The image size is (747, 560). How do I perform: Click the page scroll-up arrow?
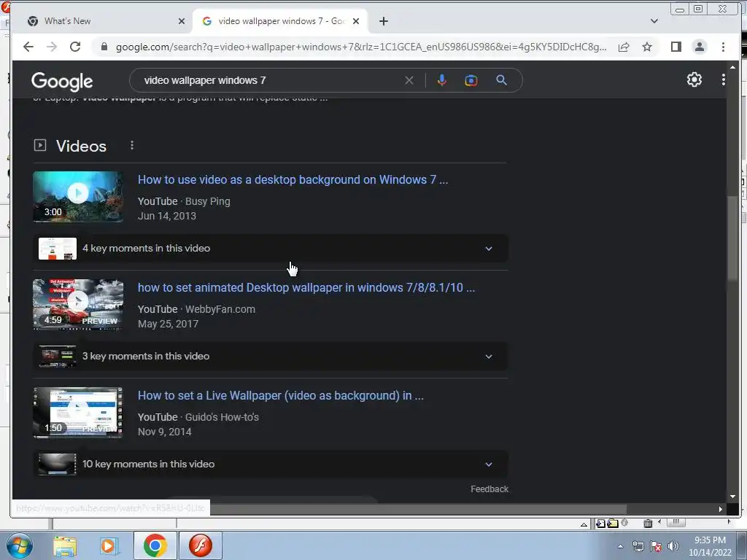[x=732, y=67]
